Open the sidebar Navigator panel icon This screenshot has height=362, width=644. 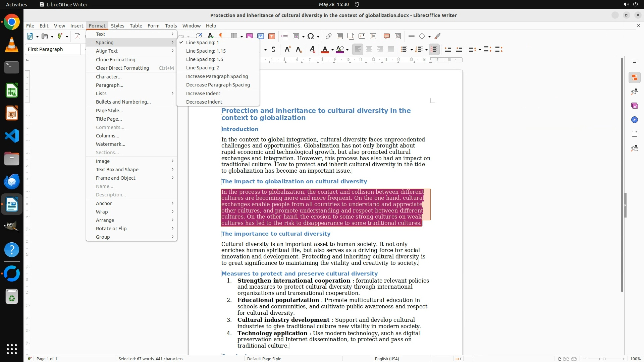pos(634,120)
